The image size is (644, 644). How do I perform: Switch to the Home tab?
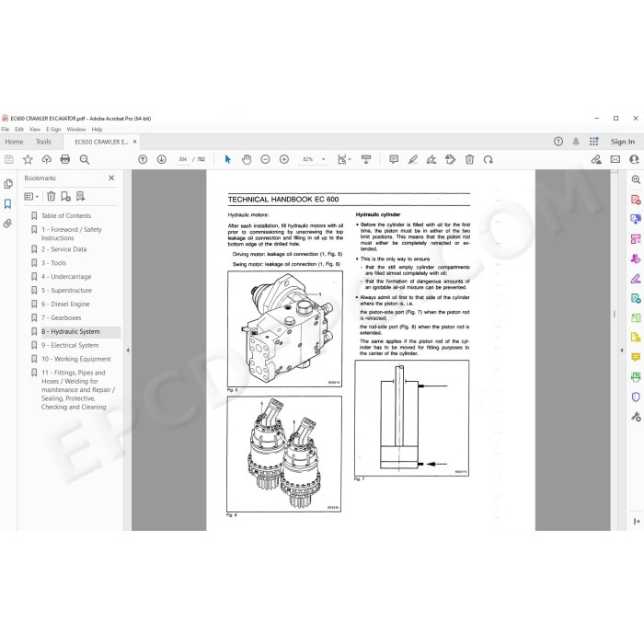[x=15, y=142]
